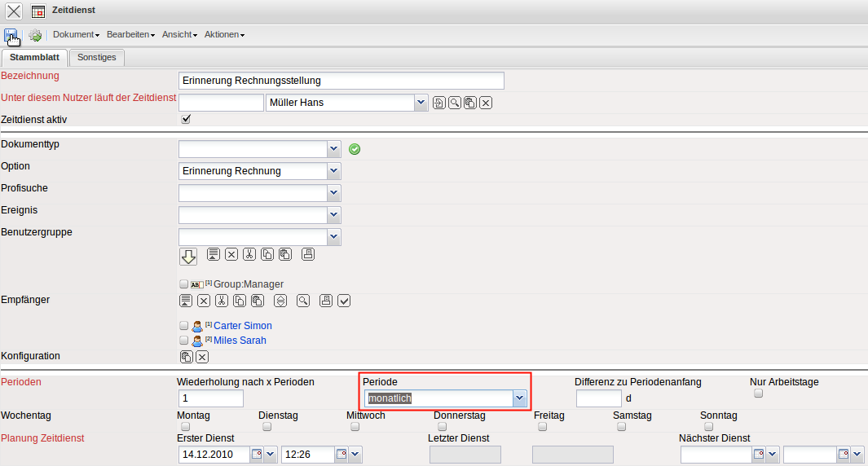The height and width of the screenshot is (466, 868).
Task: Click the X icon in Konfiguration row
Action: 202,357
